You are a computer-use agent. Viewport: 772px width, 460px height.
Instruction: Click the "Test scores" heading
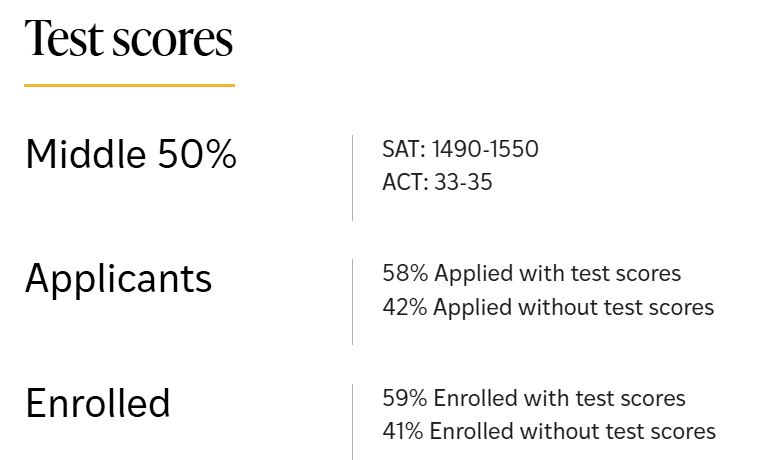(128, 39)
